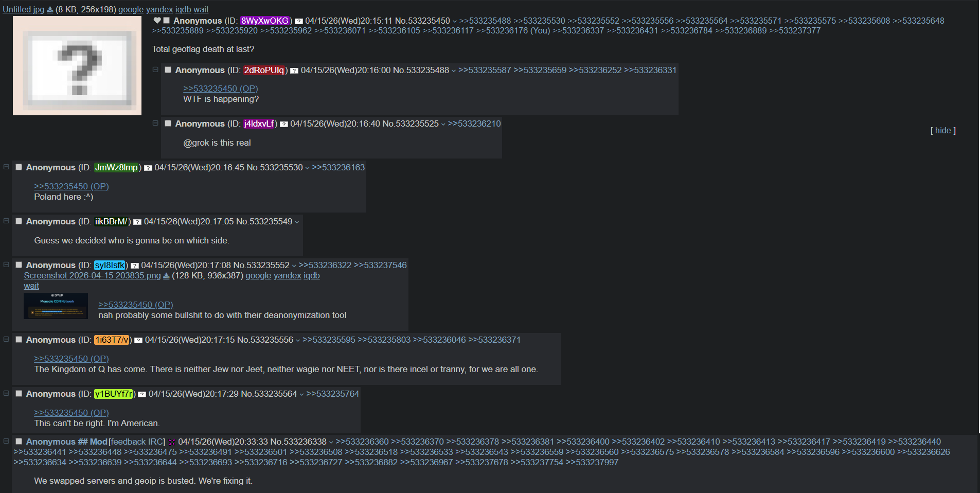The height and width of the screenshot is (493, 980).
Task: Open the Untitled.jpg file link
Action: point(23,9)
